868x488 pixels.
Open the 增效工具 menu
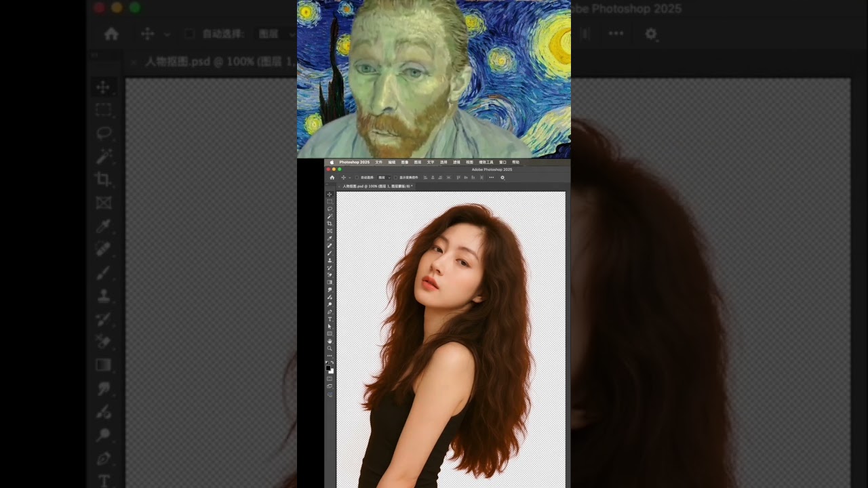(486, 162)
